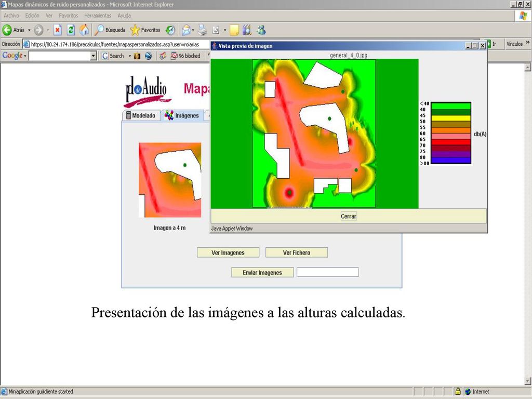The height and width of the screenshot is (399, 532).
Task: Refresh the page with the green arrows icon
Action: click(71, 30)
